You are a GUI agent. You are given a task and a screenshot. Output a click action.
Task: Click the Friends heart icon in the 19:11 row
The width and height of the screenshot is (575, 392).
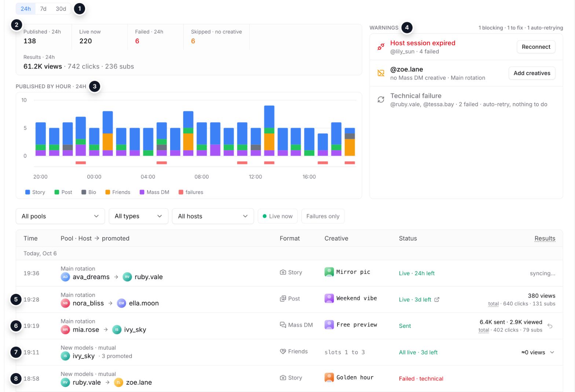point(283,352)
